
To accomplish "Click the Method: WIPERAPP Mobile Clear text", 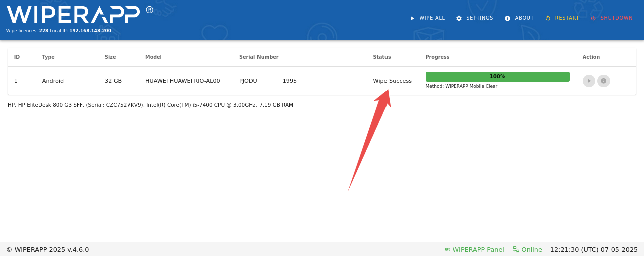I will pos(461,86).
